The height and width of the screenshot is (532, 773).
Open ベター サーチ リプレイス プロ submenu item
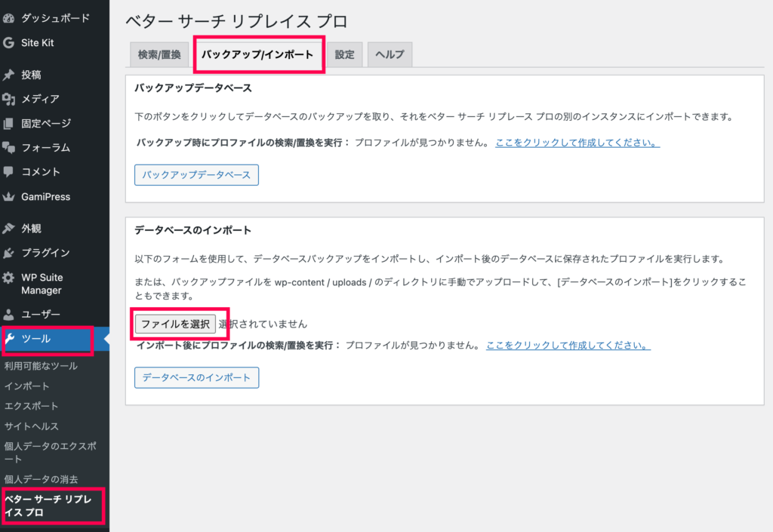click(x=48, y=506)
